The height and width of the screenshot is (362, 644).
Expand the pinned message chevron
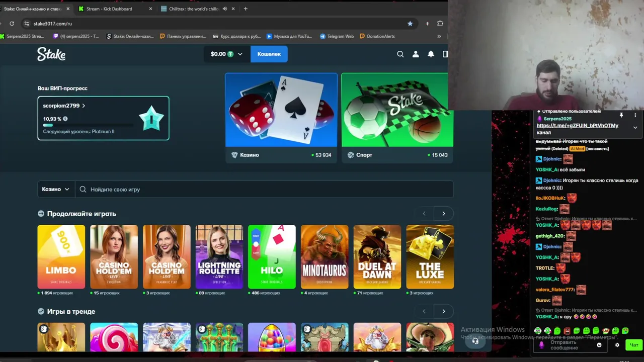635,127
